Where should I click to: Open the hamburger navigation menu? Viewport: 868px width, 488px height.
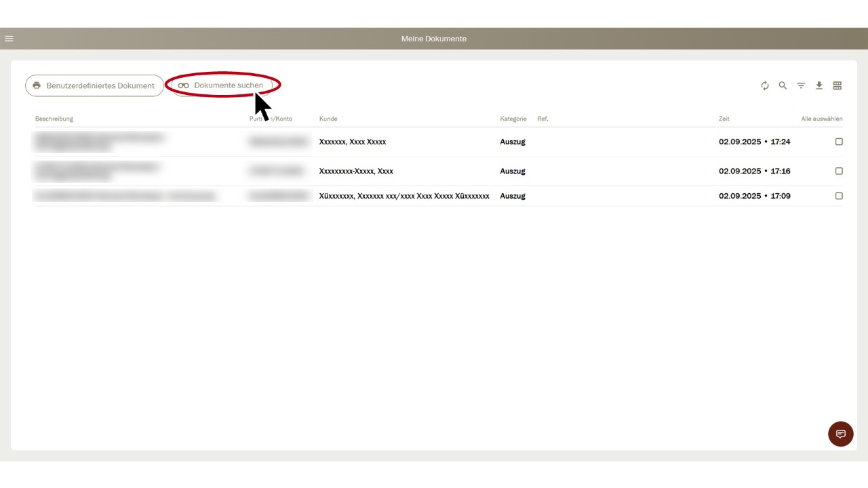coord(9,39)
